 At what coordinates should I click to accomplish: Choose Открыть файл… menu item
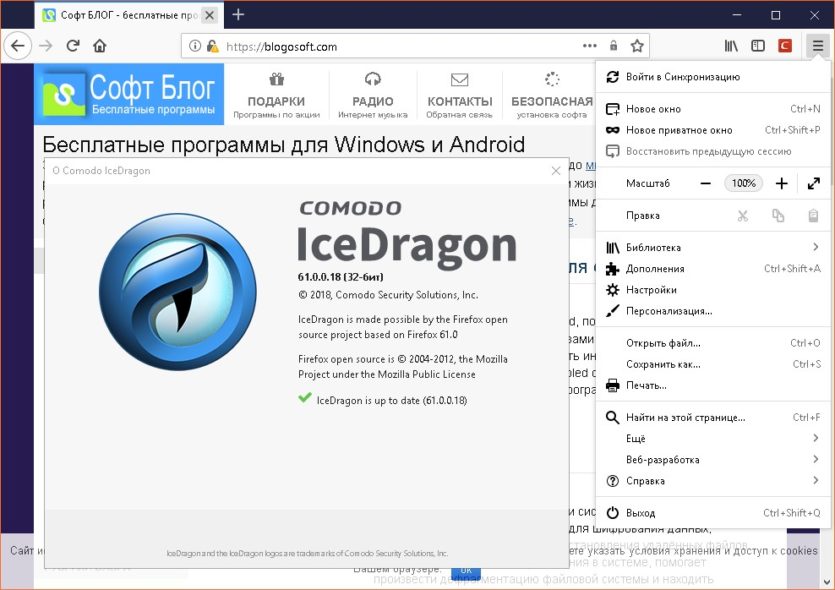[713, 343]
